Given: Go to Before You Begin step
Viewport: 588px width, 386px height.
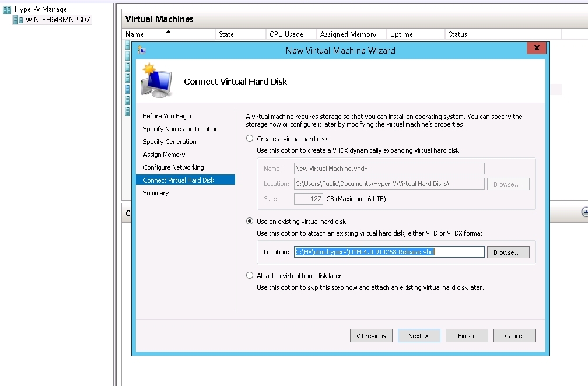Looking at the screenshot, I should click(167, 116).
